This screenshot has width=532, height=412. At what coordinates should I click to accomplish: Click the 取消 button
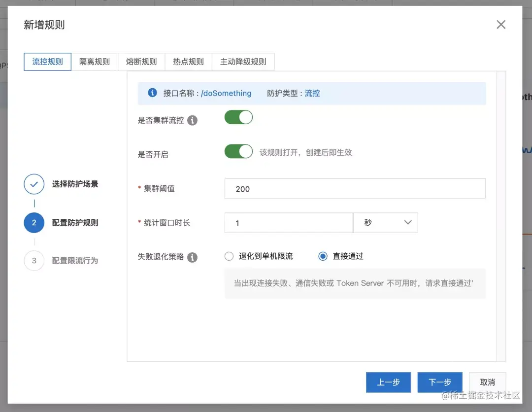pos(488,382)
